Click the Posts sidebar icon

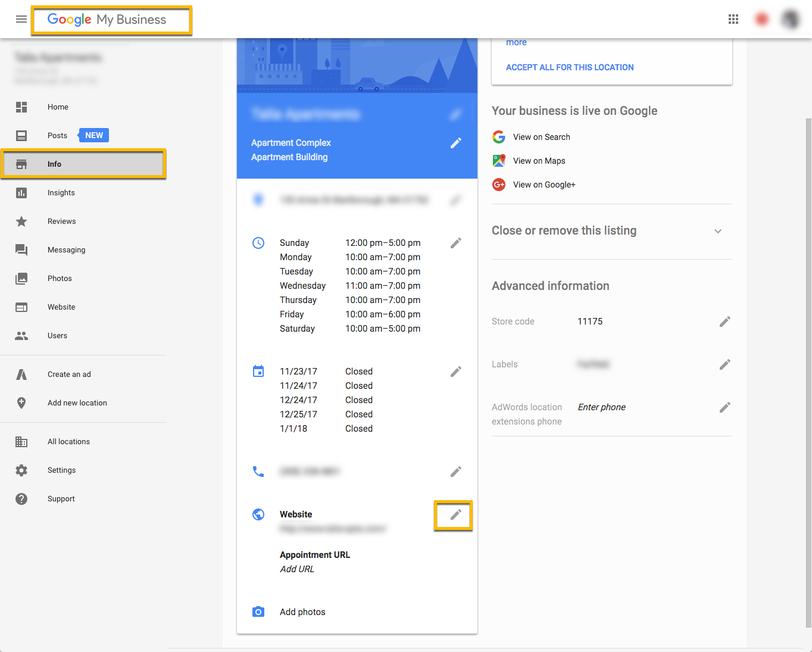pyautogui.click(x=21, y=136)
